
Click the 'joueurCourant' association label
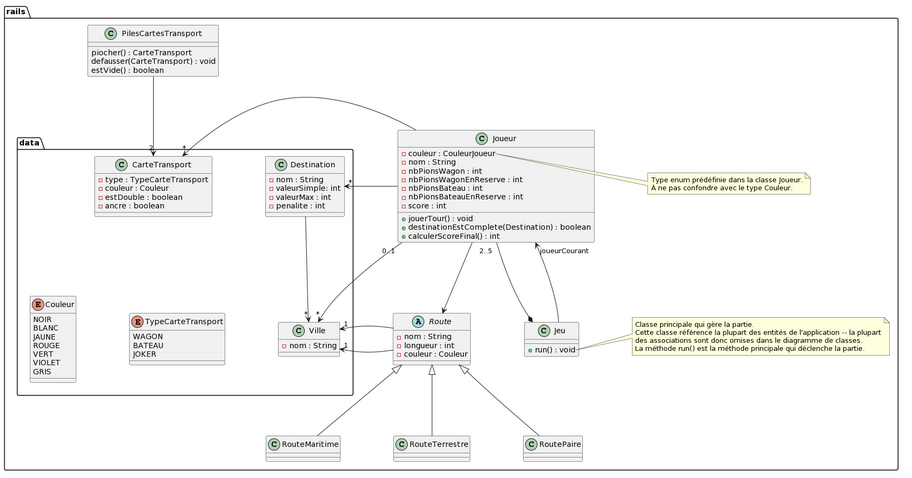pos(564,251)
